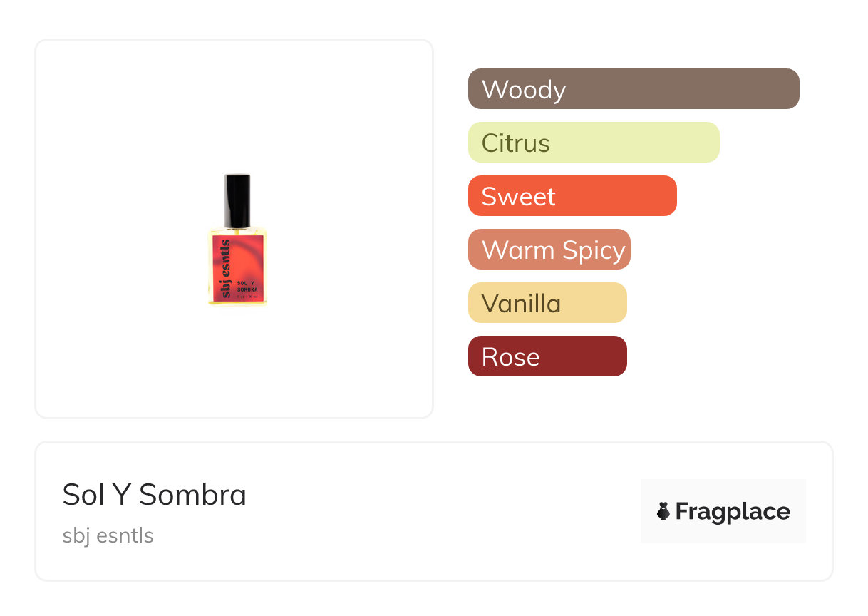The height and width of the screenshot is (616, 868).
Task: Click the Fragplace wordmark text
Action: tap(733, 511)
